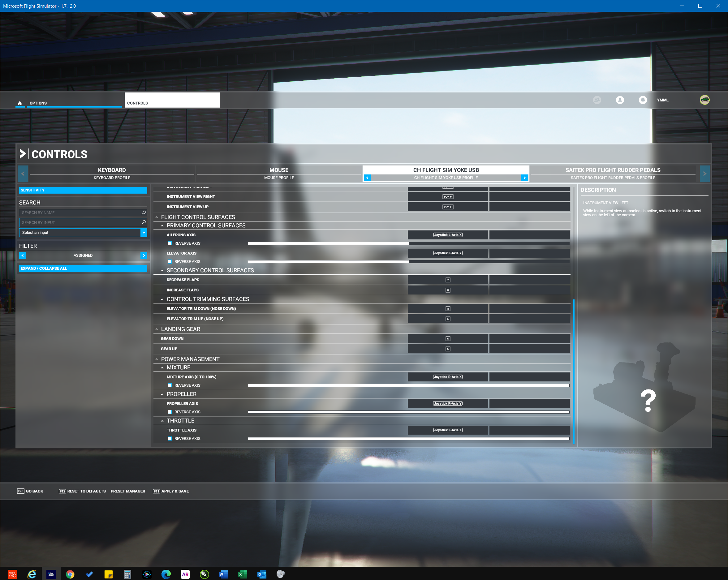Image resolution: width=728 pixels, height=580 pixels.
Task: Tick Reverse Axis under Ailerons Axis
Action: click(x=170, y=243)
